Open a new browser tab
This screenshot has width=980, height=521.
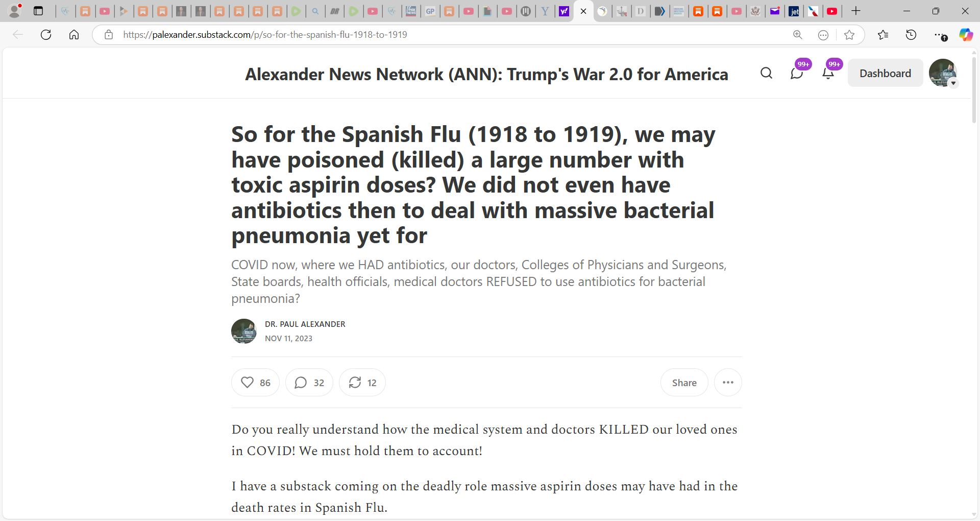pyautogui.click(x=856, y=11)
